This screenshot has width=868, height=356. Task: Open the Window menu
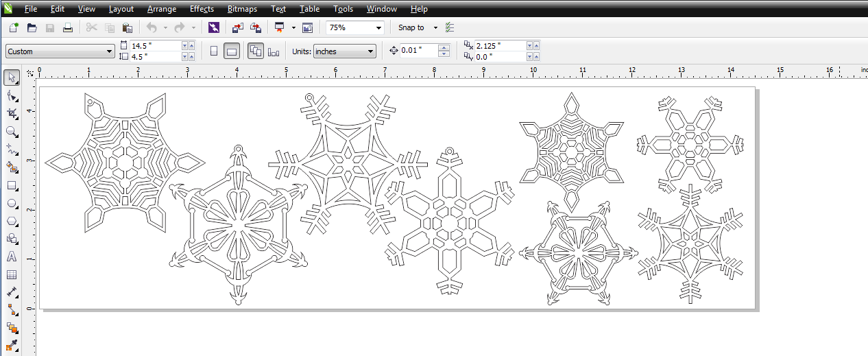click(382, 9)
